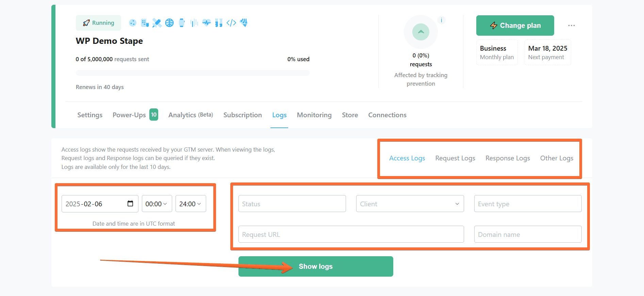This screenshot has width=644, height=296.
Task: Switch to Request Logs
Action: pos(455,158)
